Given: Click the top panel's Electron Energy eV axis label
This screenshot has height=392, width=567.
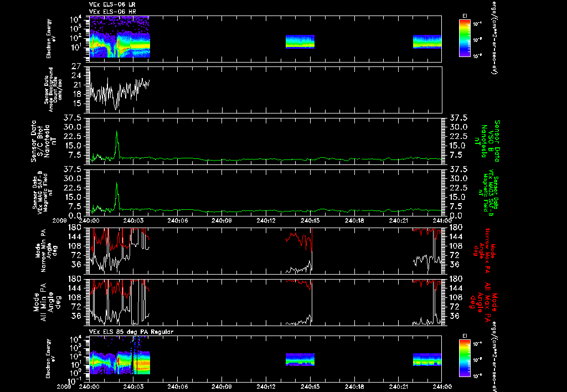Looking at the screenshot, I should 51,38.
